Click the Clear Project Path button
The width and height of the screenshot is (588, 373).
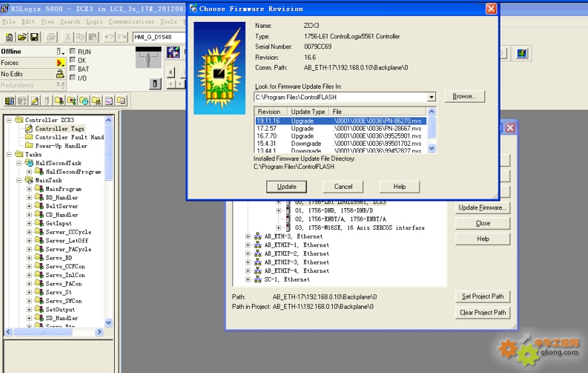point(483,313)
